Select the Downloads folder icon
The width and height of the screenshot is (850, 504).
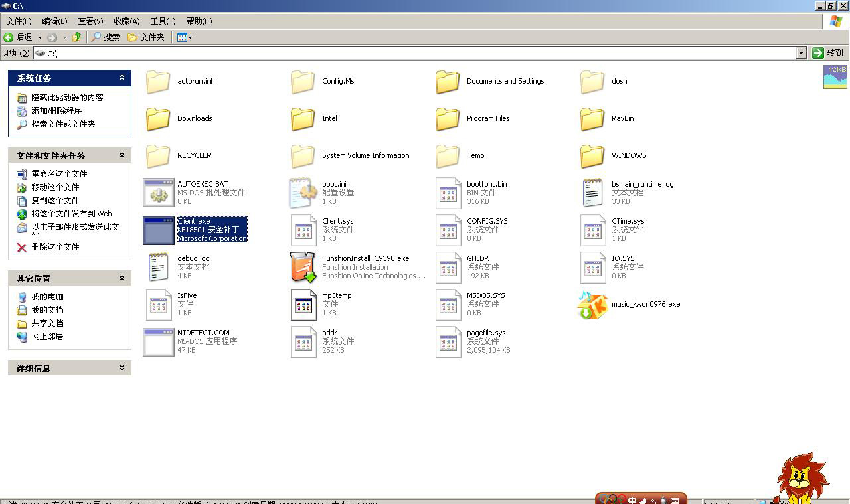(x=158, y=119)
